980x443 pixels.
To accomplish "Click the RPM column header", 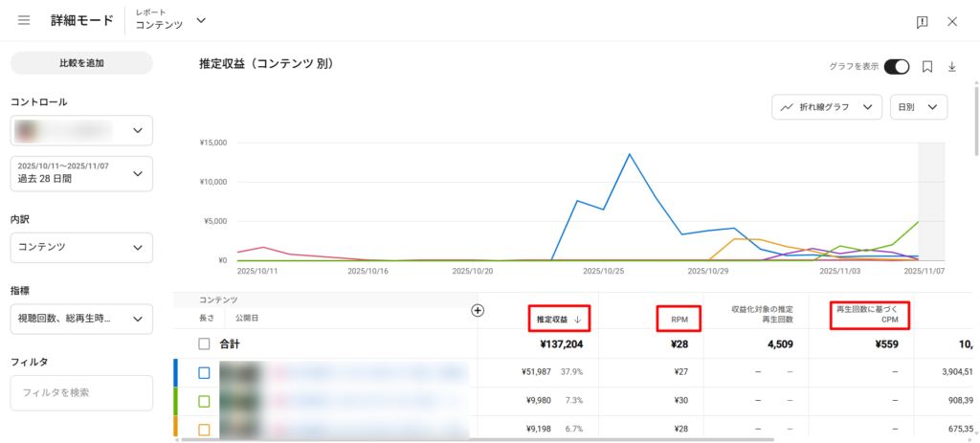I will 681,319.
